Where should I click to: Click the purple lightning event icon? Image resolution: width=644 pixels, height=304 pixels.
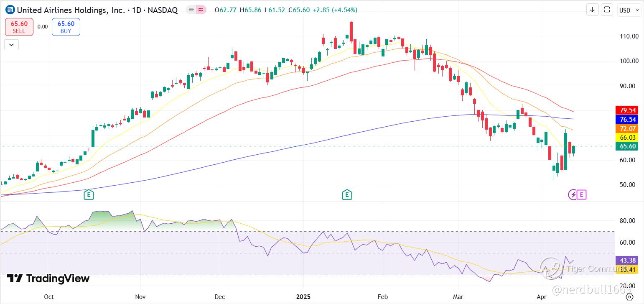[x=573, y=194]
